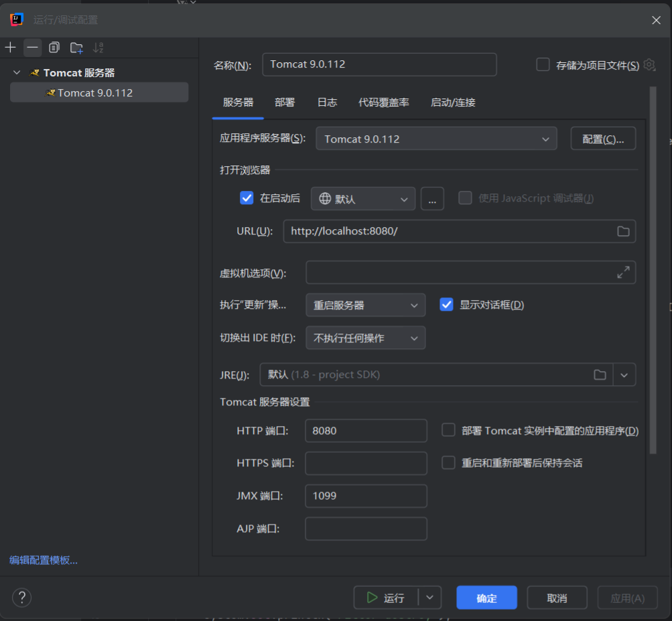Click the gear icon beside 存储为项目文件
The height and width of the screenshot is (621, 672).
(x=649, y=65)
